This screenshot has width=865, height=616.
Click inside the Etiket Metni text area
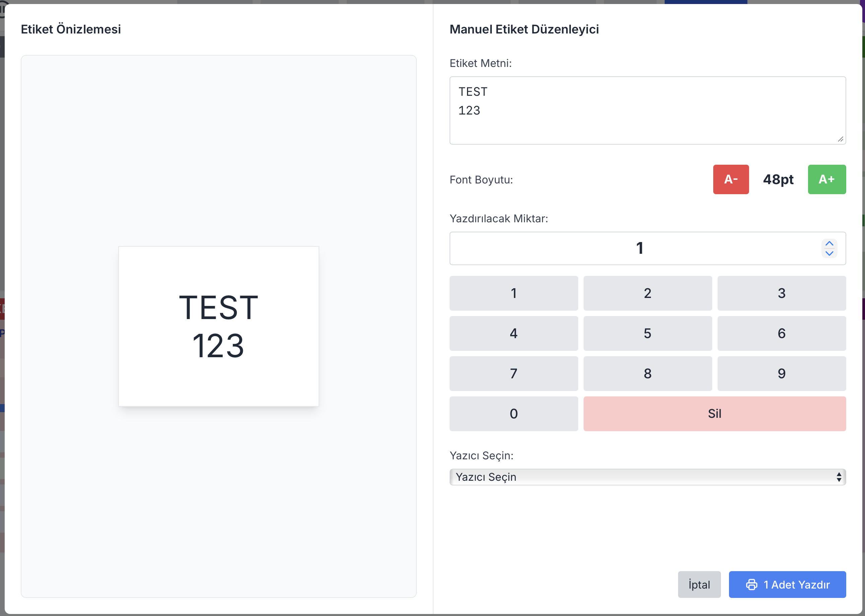647,110
